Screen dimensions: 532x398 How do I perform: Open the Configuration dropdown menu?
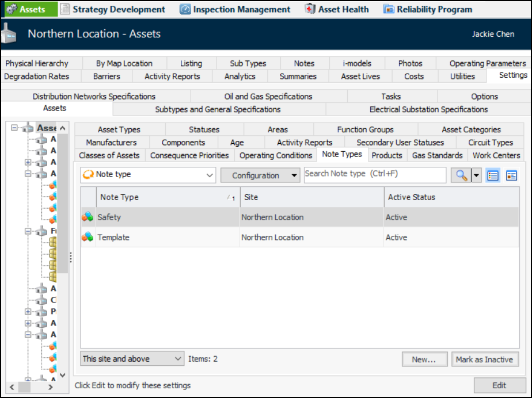(260, 175)
